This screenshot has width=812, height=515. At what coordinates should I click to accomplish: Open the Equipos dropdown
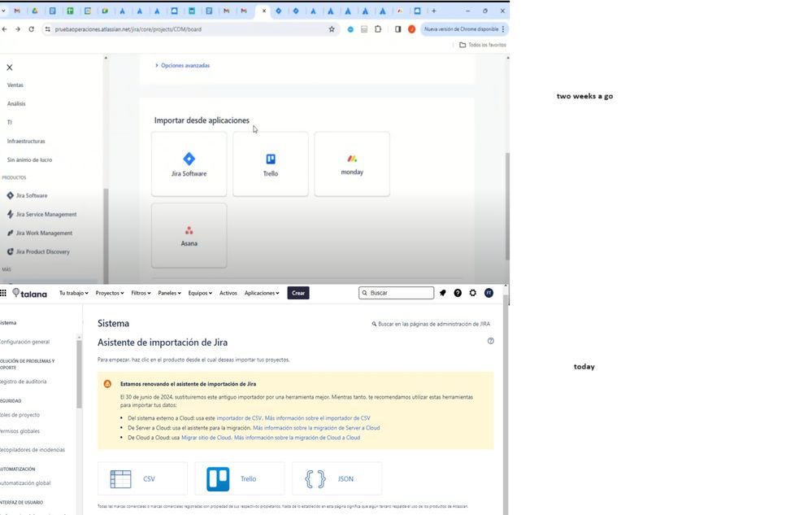point(200,293)
